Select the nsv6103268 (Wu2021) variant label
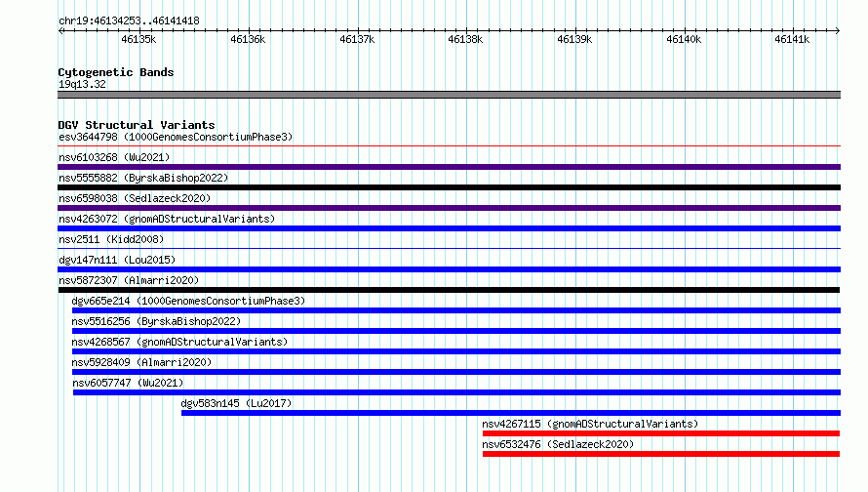 tap(114, 157)
